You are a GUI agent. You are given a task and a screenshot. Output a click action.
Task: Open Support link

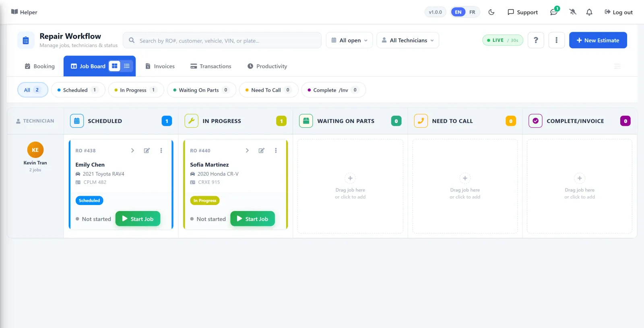523,12
